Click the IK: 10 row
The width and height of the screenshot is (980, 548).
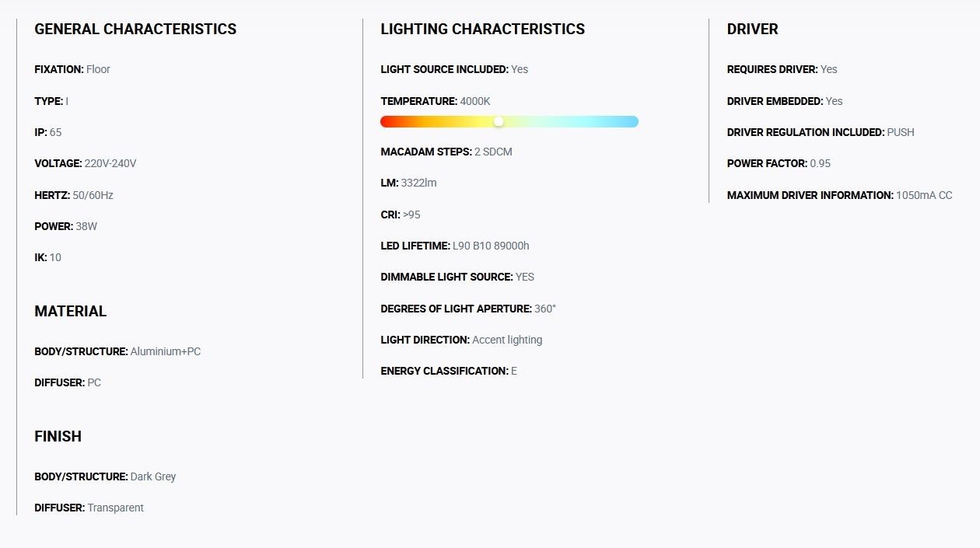[48, 257]
